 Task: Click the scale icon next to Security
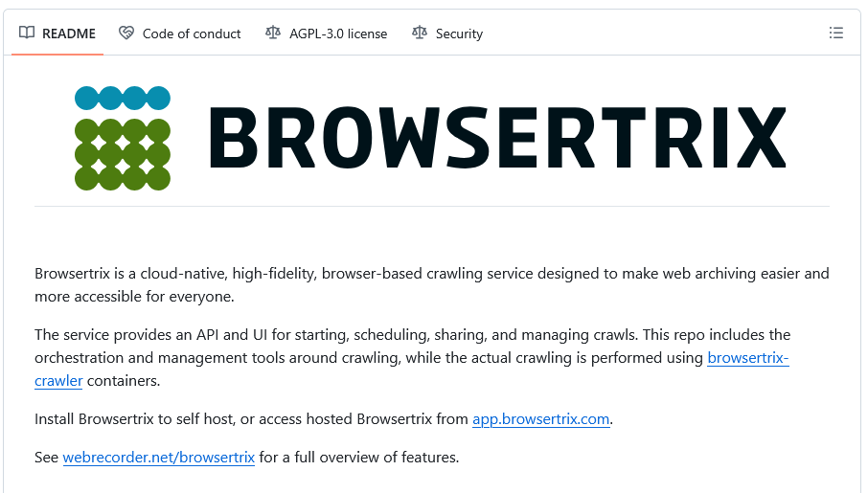(420, 34)
